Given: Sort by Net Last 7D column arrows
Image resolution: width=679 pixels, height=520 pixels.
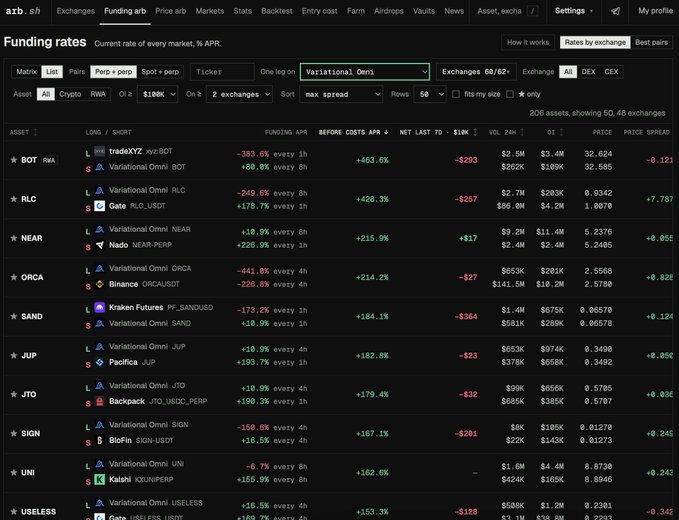Looking at the screenshot, I should click(x=475, y=132).
